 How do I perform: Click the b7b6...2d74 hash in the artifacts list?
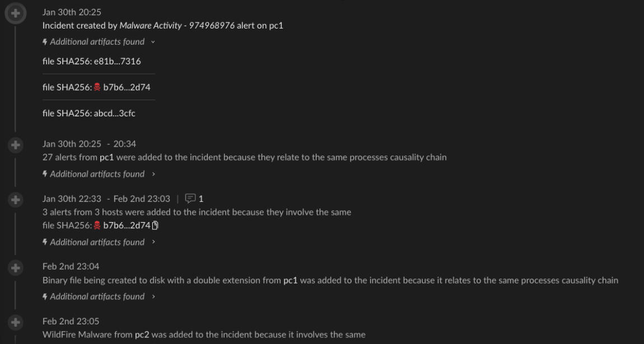coord(127,87)
